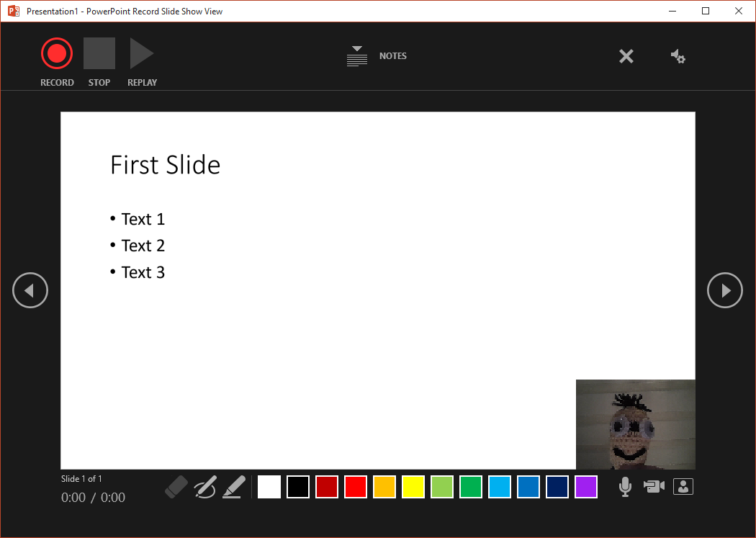Open the audio and camera settings

678,56
